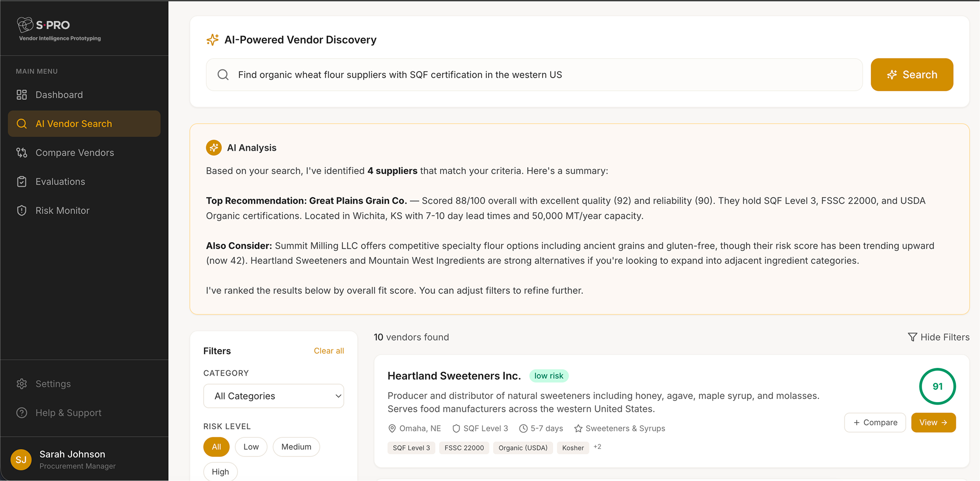Open Help & Support
Viewport: 980px width, 481px height.
[x=68, y=413]
